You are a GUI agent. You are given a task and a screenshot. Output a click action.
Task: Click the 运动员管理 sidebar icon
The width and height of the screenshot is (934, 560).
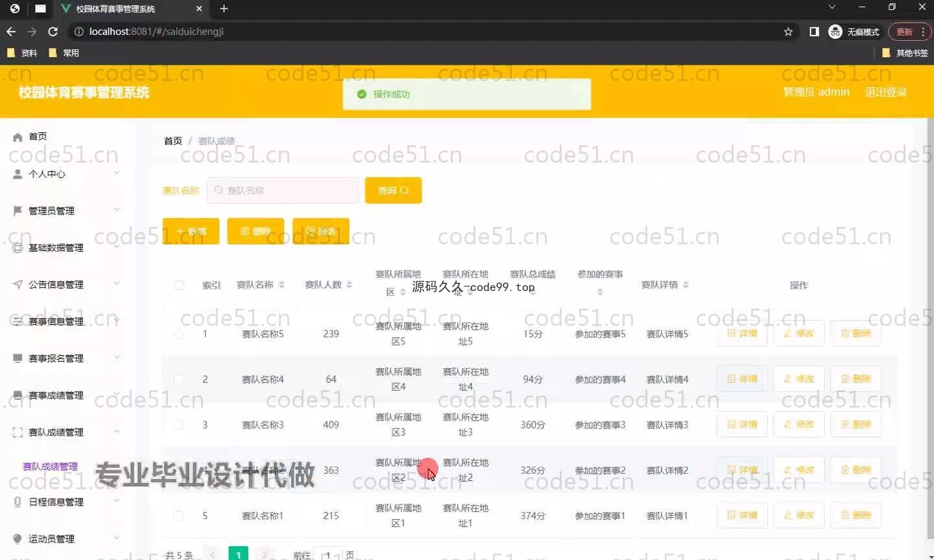(x=18, y=539)
